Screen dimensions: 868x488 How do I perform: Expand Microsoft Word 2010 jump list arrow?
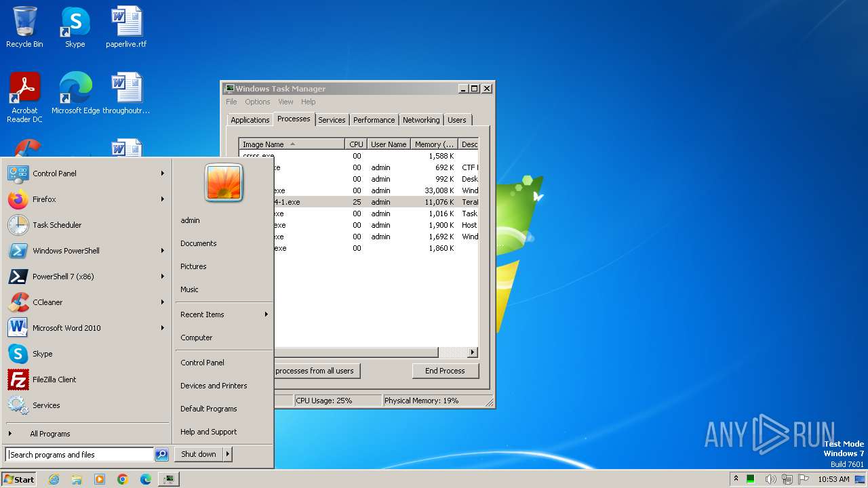pos(163,328)
